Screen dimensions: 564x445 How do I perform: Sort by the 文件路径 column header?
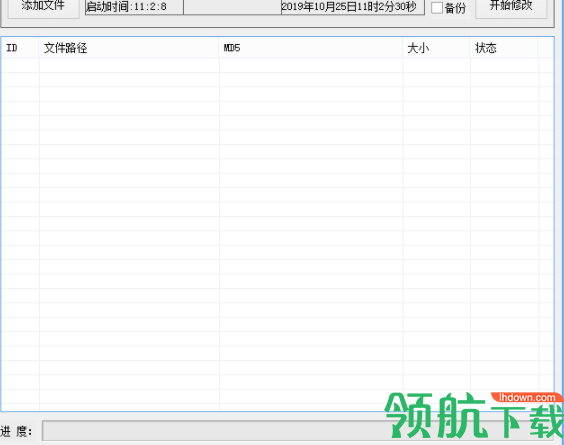tap(129, 48)
